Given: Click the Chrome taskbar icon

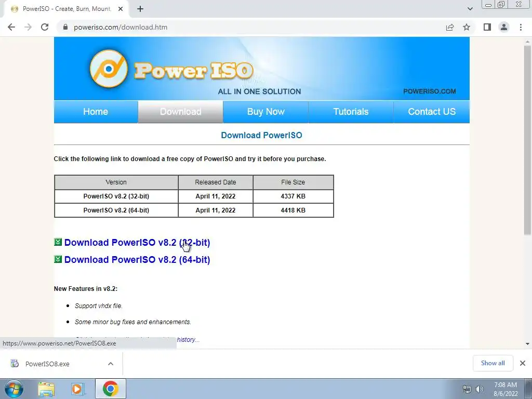Looking at the screenshot, I should pyautogui.click(x=110, y=389).
